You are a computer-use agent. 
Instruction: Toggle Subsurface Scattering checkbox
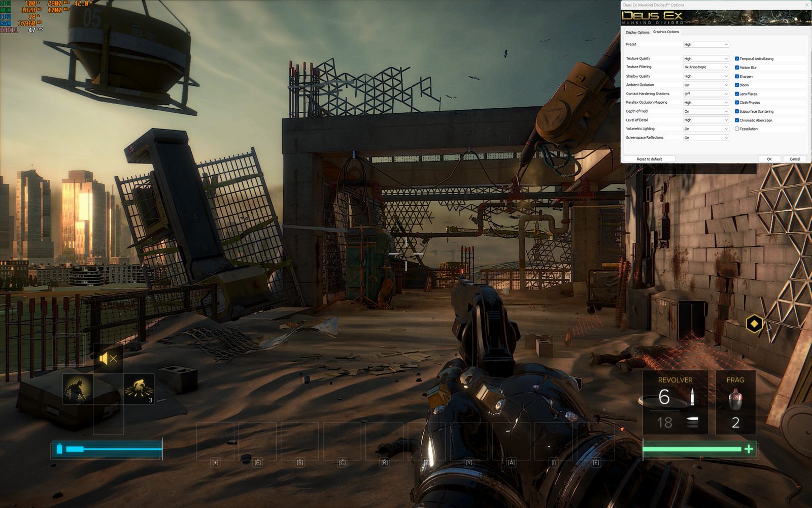point(737,111)
